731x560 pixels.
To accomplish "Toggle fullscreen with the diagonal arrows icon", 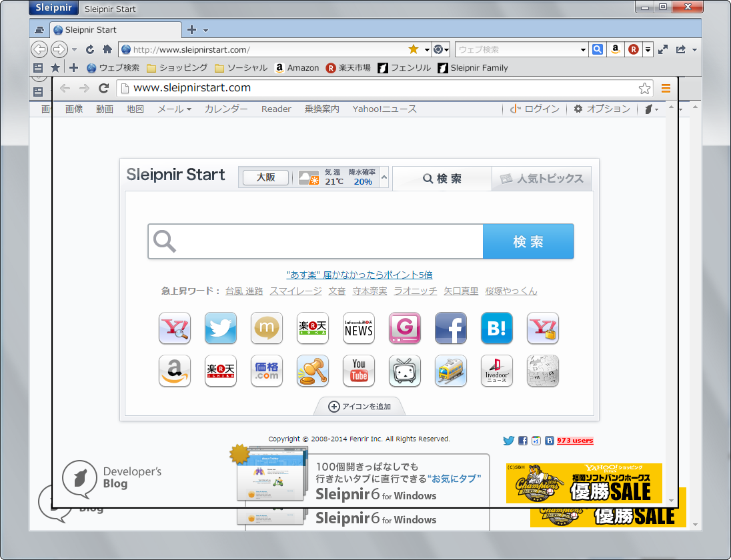I will [663, 49].
